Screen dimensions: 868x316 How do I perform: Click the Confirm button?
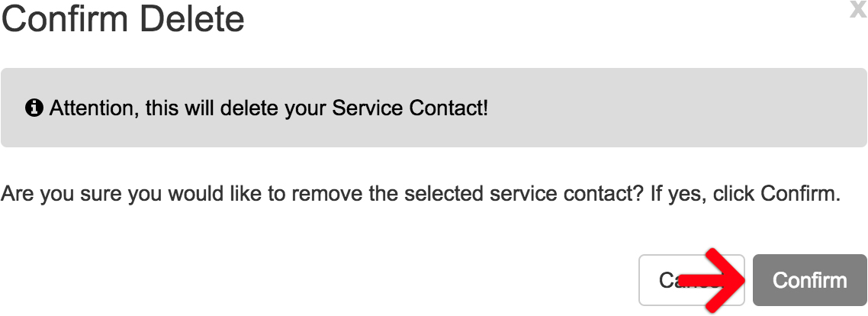(809, 280)
